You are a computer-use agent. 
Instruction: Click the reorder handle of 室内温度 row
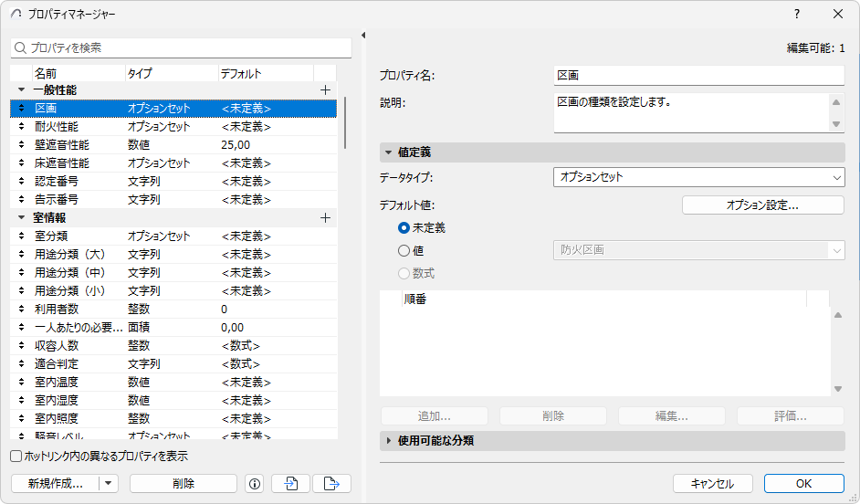coord(21,382)
